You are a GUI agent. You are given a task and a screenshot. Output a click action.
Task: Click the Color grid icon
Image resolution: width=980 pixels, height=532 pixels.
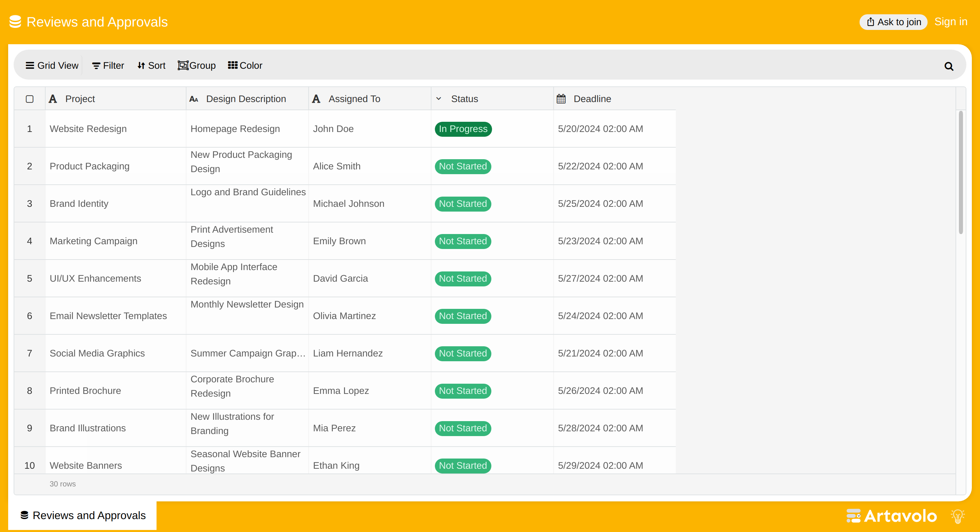point(233,65)
